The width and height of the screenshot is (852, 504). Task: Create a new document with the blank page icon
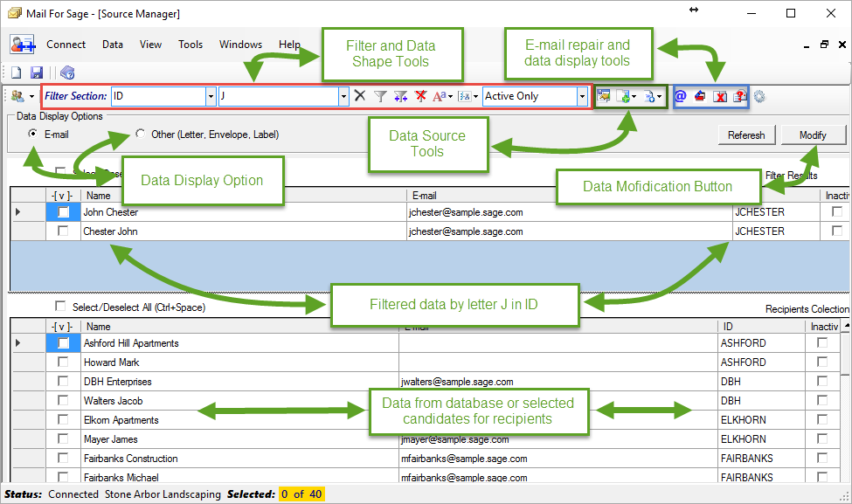pos(17,72)
